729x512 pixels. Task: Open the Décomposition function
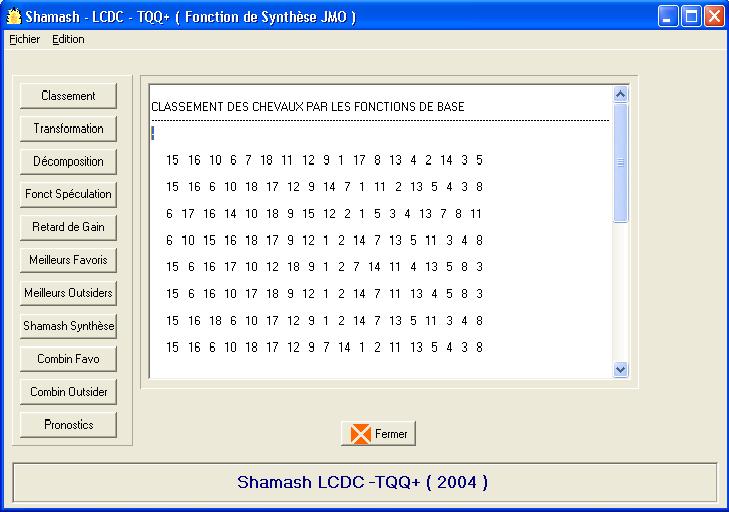click(68, 161)
